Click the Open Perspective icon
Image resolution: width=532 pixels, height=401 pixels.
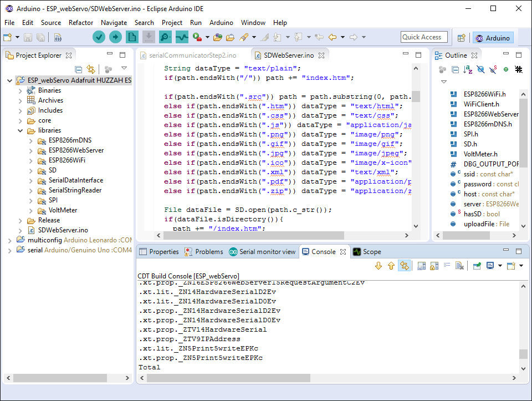pos(461,38)
